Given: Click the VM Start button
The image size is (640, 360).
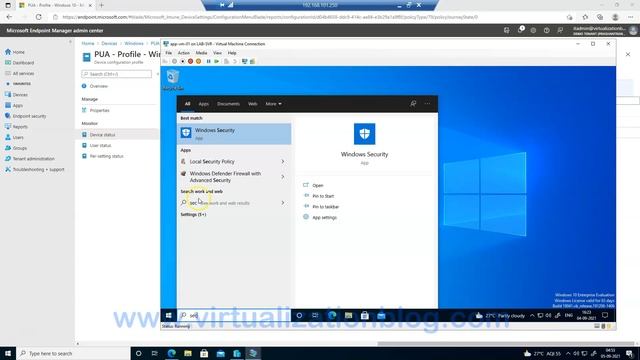Looking at the screenshot, I should point(169,316).
